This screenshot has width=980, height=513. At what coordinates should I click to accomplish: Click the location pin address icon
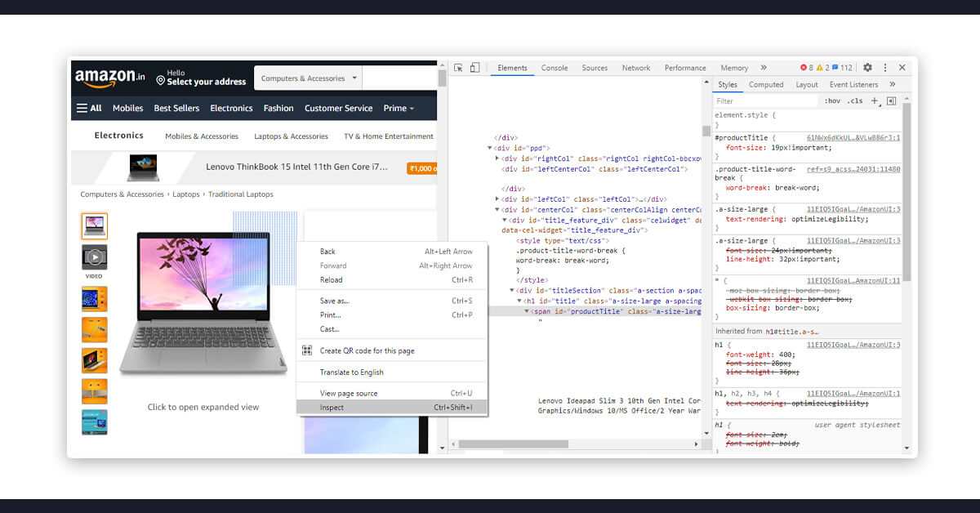tap(161, 81)
